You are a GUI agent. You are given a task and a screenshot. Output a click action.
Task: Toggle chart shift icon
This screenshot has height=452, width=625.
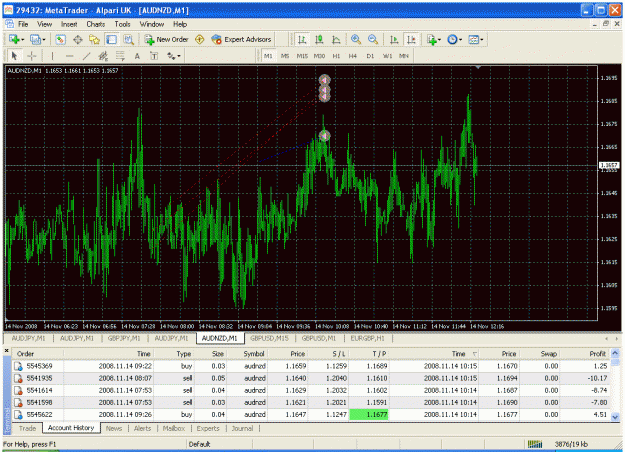point(411,39)
